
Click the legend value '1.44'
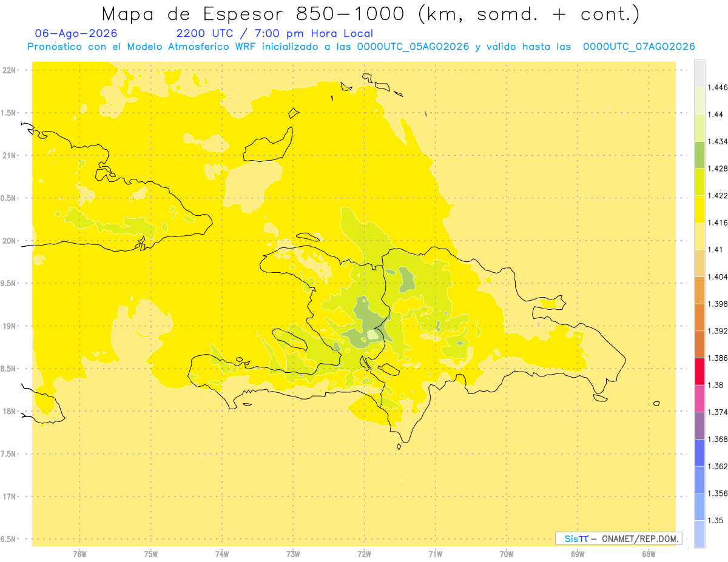(715, 115)
